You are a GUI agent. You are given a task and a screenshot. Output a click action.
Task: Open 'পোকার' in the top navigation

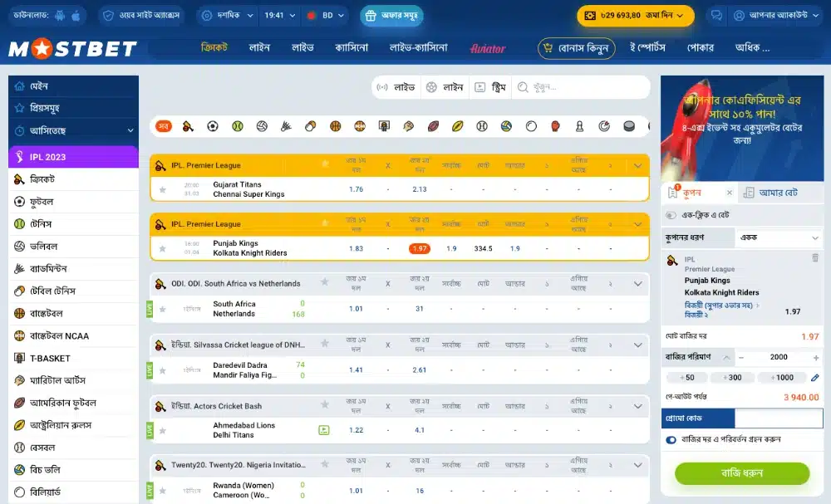[700, 47]
